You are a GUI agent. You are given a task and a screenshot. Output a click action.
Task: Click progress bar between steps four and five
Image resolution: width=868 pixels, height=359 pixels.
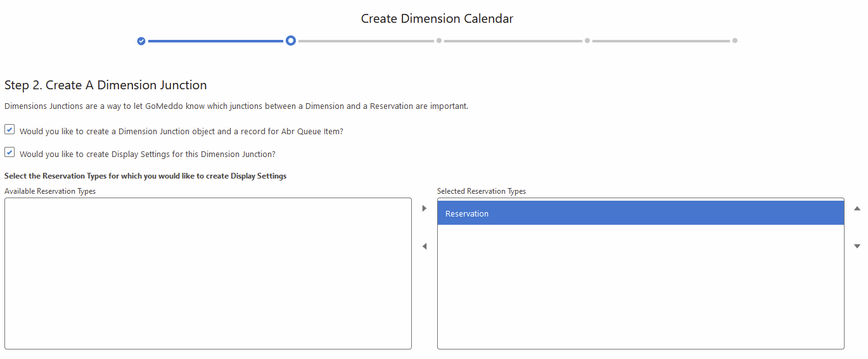tap(661, 41)
